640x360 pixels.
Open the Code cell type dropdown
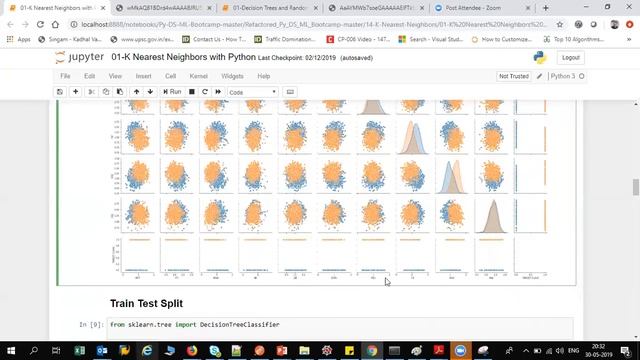253,92
